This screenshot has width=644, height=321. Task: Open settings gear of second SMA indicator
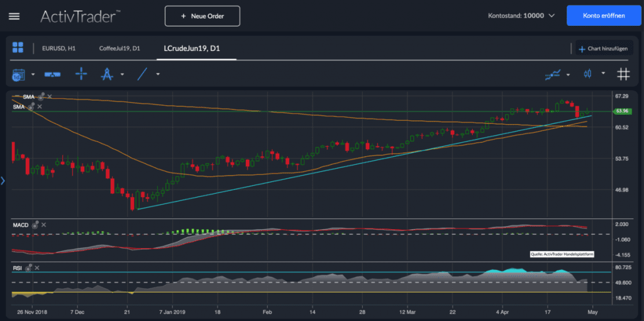click(30, 107)
